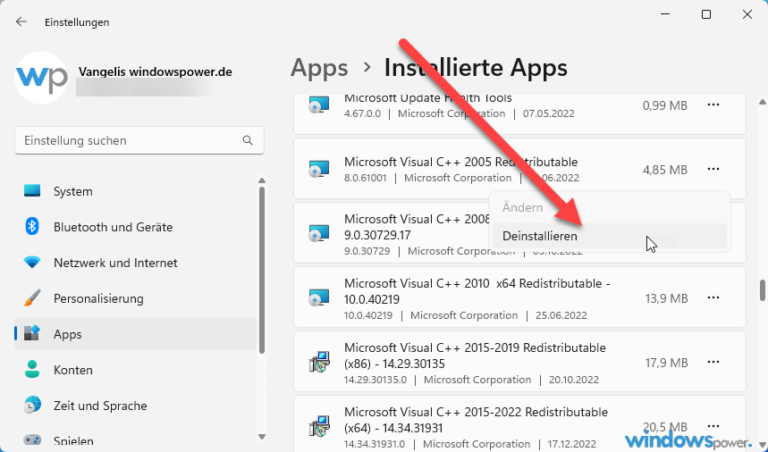Click the 17,9 MB size value
Image resolution: width=768 pixels, height=452 pixels.
666,362
